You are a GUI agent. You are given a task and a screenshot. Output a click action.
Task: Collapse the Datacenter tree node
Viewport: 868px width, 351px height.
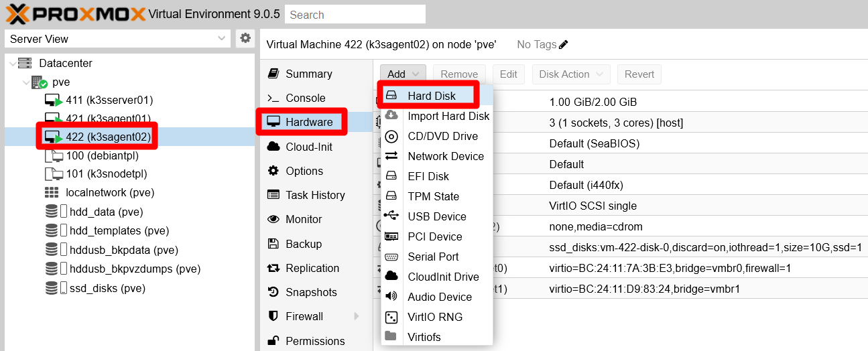coord(12,64)
